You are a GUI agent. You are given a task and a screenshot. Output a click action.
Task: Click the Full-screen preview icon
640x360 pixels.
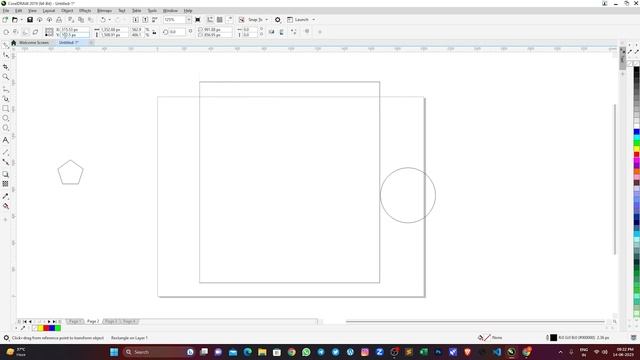198,20
